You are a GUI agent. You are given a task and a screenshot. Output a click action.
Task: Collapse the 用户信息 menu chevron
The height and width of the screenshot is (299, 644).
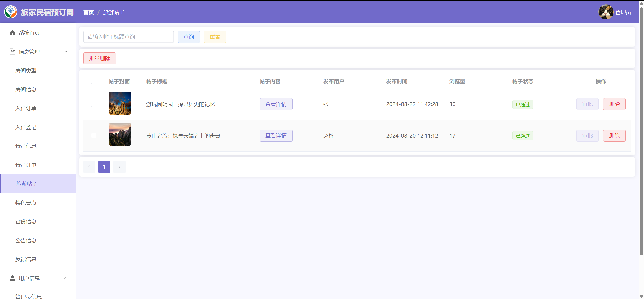click(x=66, y=278)
